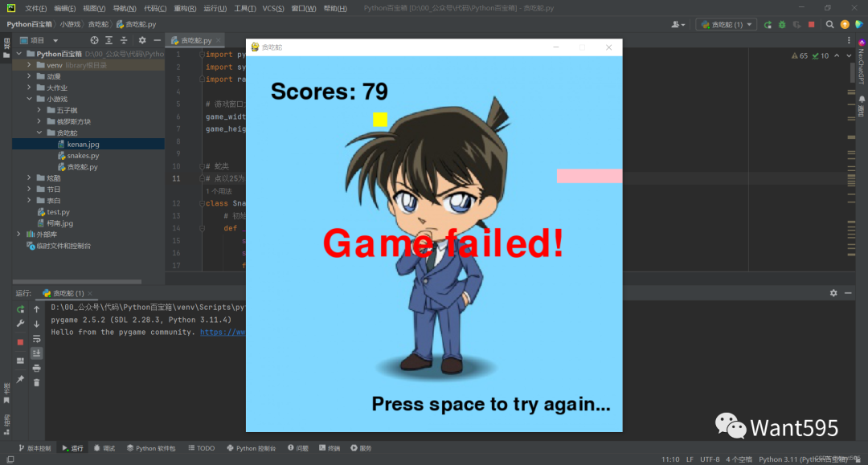Click the UTF-8 encoding in status bar
Screen dimensions: 868x465
tap(710, 459)
